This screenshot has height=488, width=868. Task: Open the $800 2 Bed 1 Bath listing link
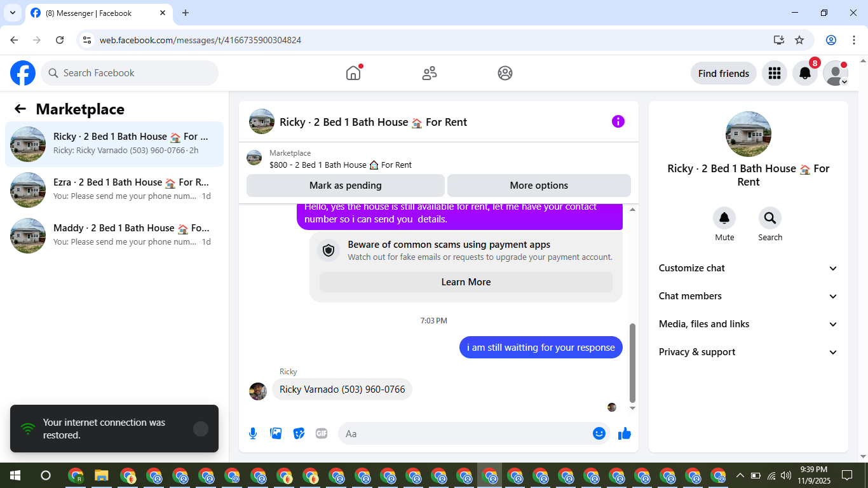341,165
